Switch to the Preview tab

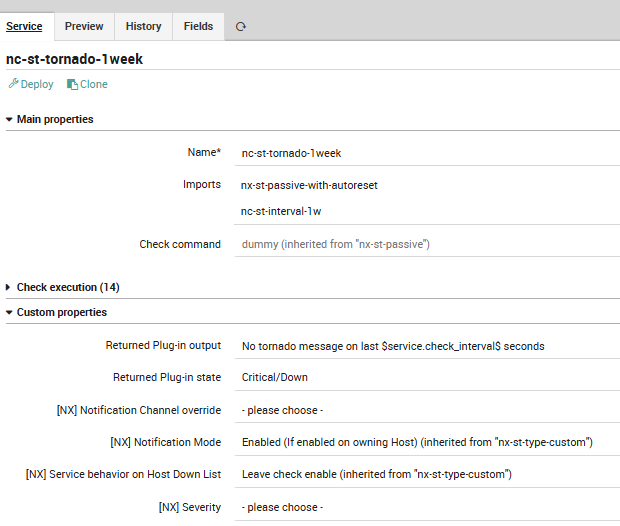coord(84,26)
